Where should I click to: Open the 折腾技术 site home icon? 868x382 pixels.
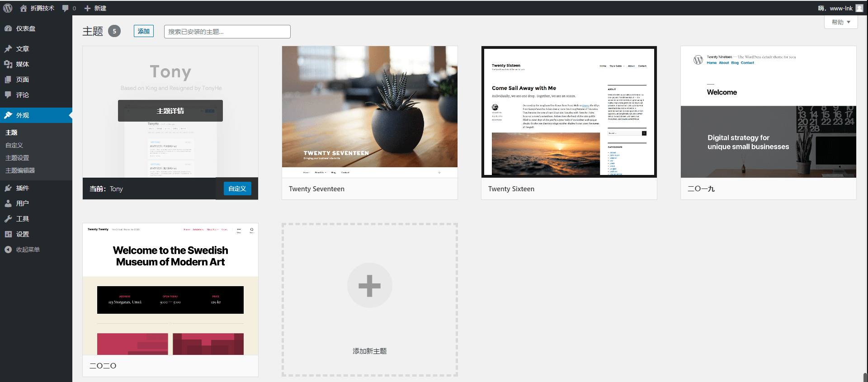click(x=24, y=8)
